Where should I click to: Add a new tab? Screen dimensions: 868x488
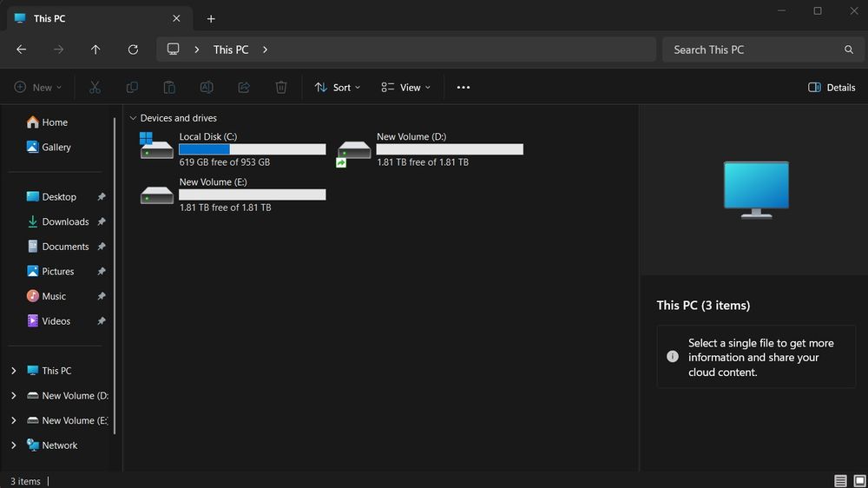click(x=211, y=19)
